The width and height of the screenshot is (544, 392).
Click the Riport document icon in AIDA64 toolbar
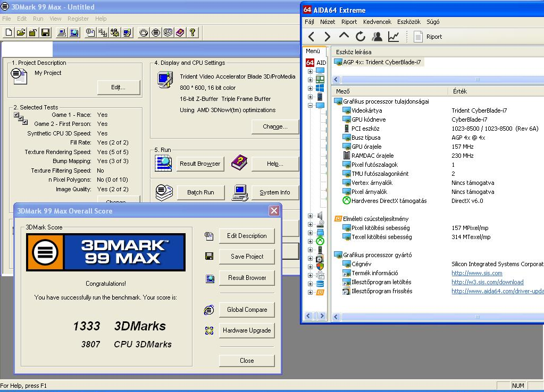coord(418,37)
